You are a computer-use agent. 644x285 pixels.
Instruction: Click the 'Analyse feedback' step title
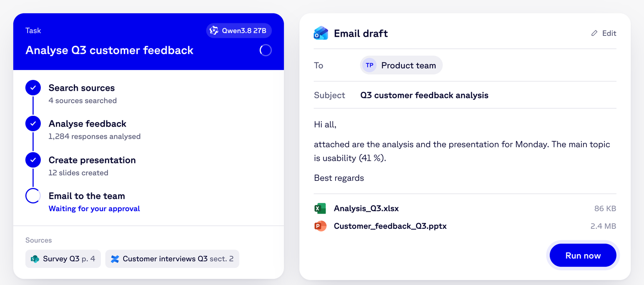(x=88, y=124)
